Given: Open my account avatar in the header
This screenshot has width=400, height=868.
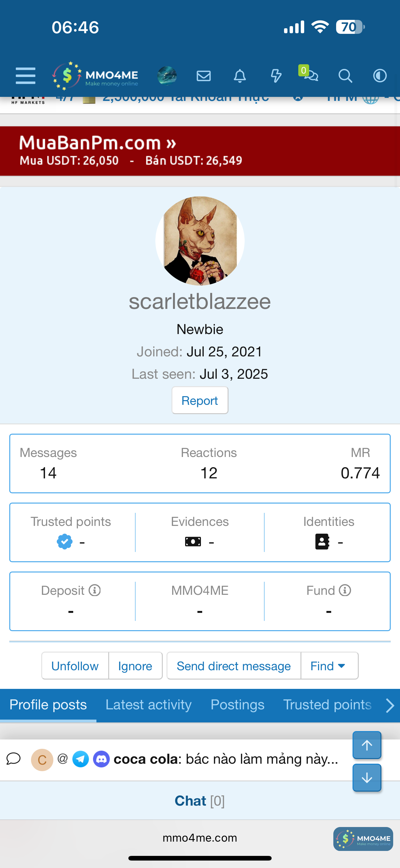Looking at the screenshot, I should click(167, 76).
